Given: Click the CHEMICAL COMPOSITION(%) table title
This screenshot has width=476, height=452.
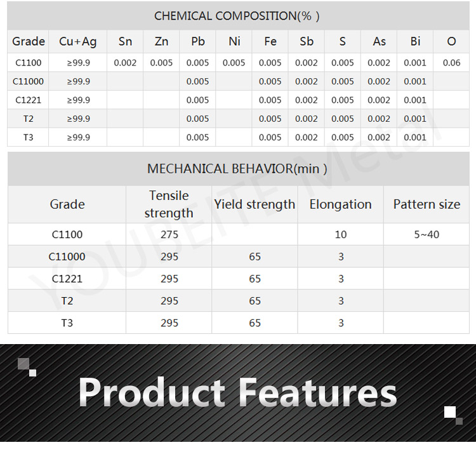Looking at the screenshot, I should point(237,16).
